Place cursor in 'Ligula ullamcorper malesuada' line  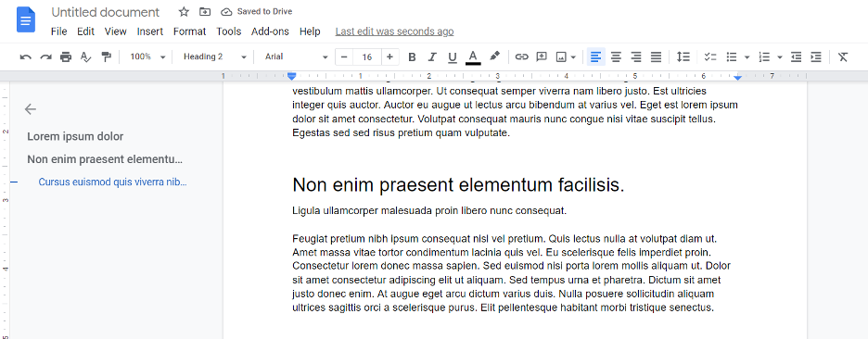pyautogui.click(x=429, y=210)
